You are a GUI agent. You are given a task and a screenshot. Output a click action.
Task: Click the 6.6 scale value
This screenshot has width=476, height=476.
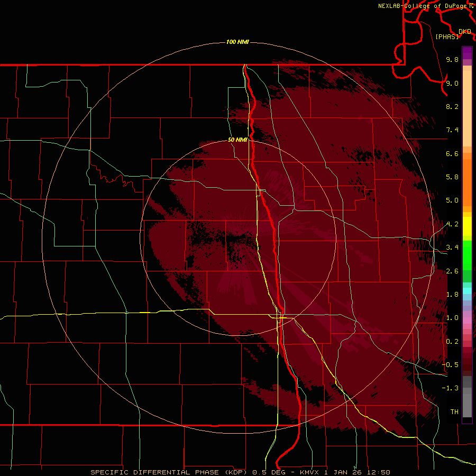452,153
